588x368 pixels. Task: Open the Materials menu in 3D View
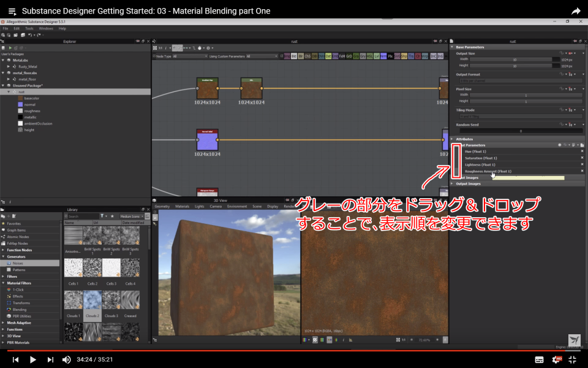click(x=183, y=206)
